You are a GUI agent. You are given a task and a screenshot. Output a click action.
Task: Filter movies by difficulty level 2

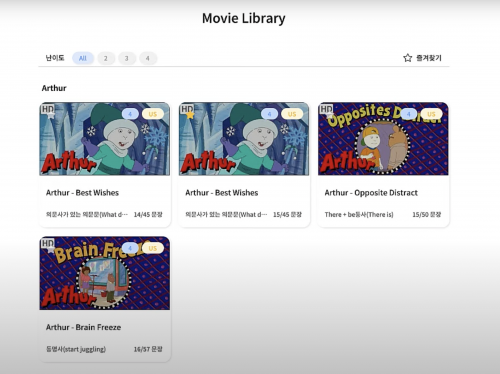click(x=106, y=58)
